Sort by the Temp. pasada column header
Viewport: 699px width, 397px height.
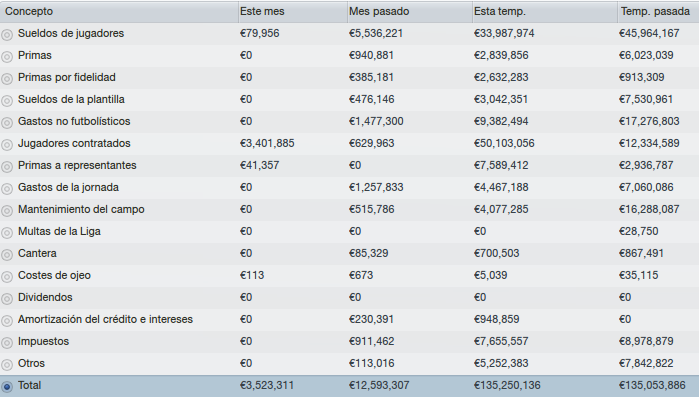[x=658, y=12]
